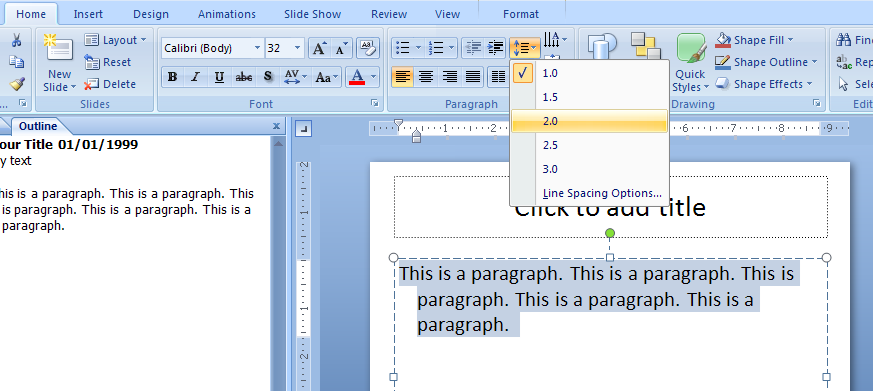Switch to the Insert tab

(88, 14)
